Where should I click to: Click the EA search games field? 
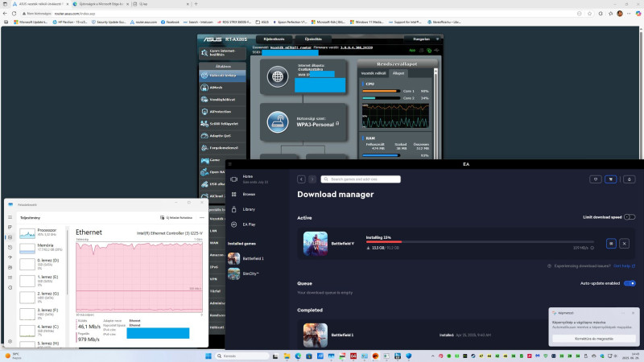(x=361, y=179)
